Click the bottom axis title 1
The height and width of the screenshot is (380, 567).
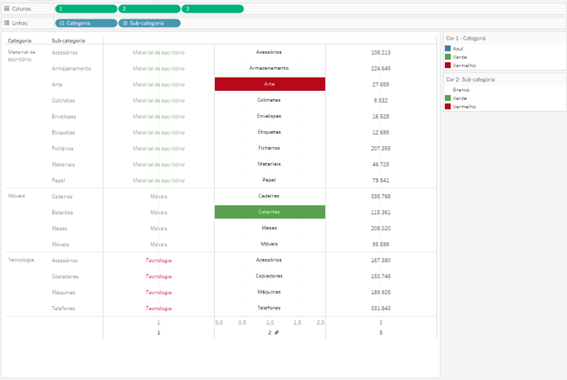click(x=158, y=333)
